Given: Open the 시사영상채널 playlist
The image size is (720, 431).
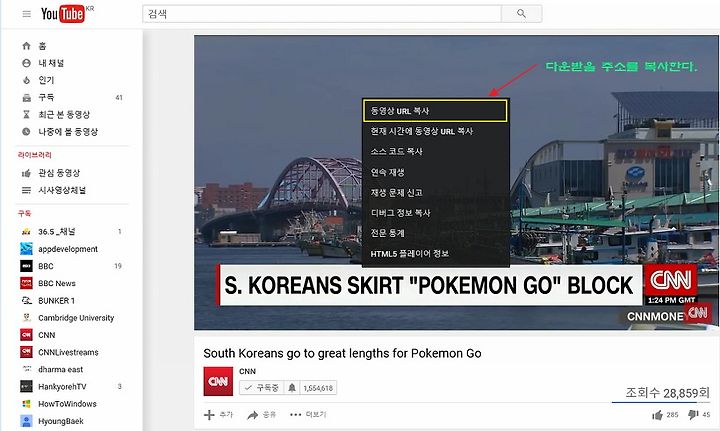Looking at the screenshot, I should 62,190.
